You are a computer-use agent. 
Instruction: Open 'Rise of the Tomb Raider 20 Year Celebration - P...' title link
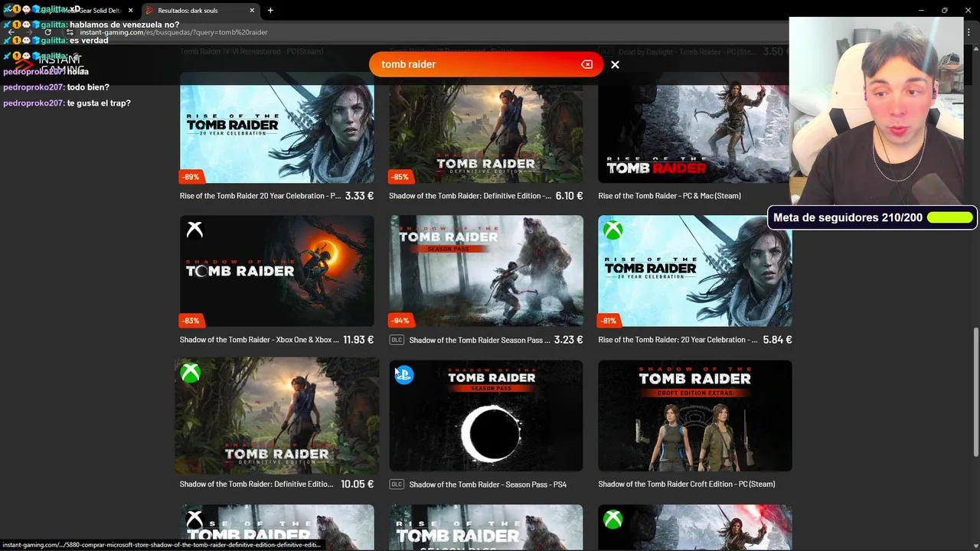pyautogui.click(x=260, y=196)
